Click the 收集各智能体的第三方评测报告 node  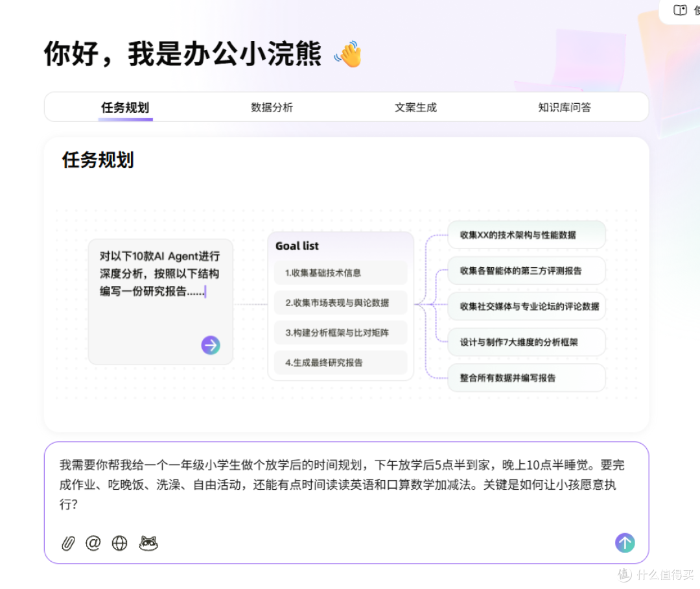526,270
